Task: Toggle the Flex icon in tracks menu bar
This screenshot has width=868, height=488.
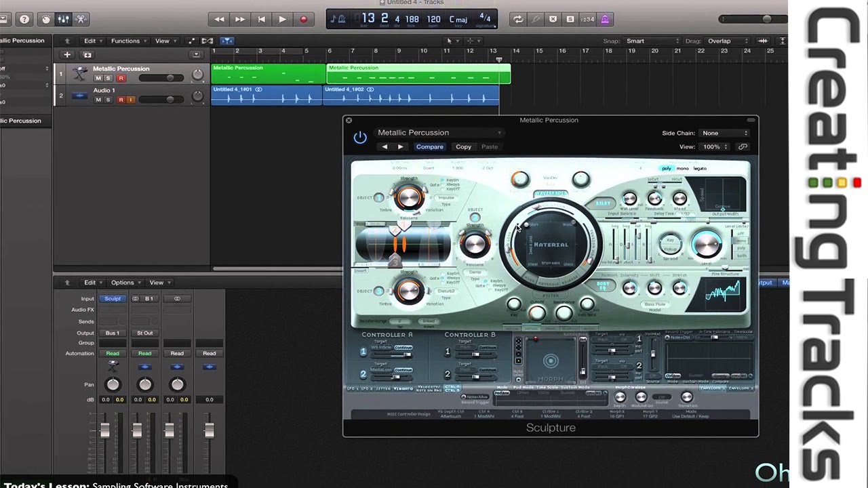Action: 208,41
